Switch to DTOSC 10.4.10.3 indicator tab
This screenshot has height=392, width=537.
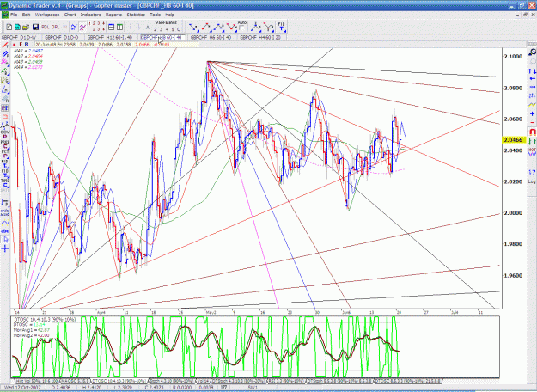click(x=119, y=381)
